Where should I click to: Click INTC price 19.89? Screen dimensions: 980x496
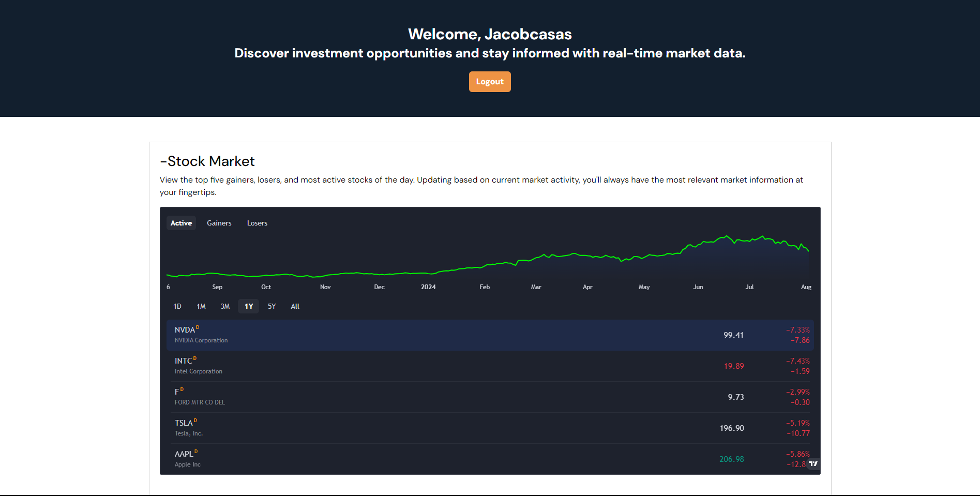(734, 366)
